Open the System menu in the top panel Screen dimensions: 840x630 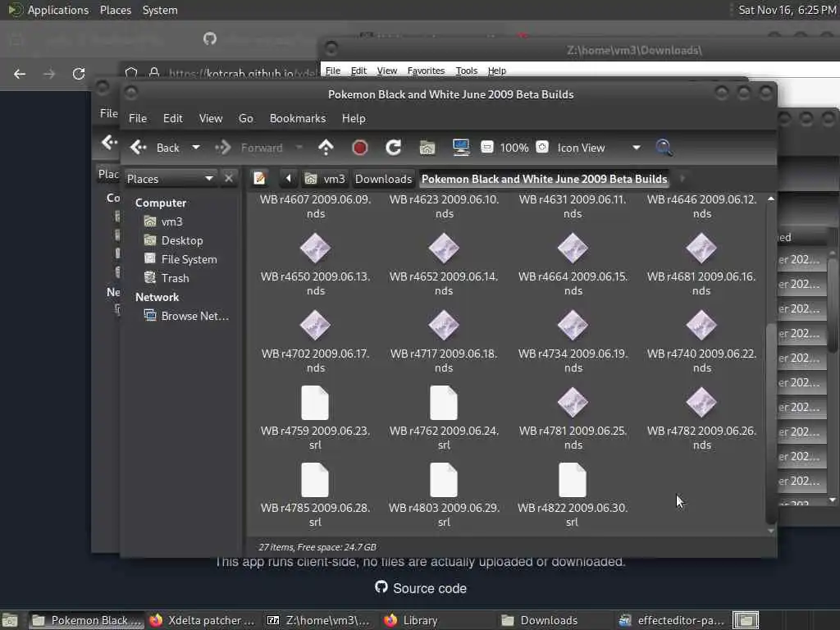[x=160, y=10]
